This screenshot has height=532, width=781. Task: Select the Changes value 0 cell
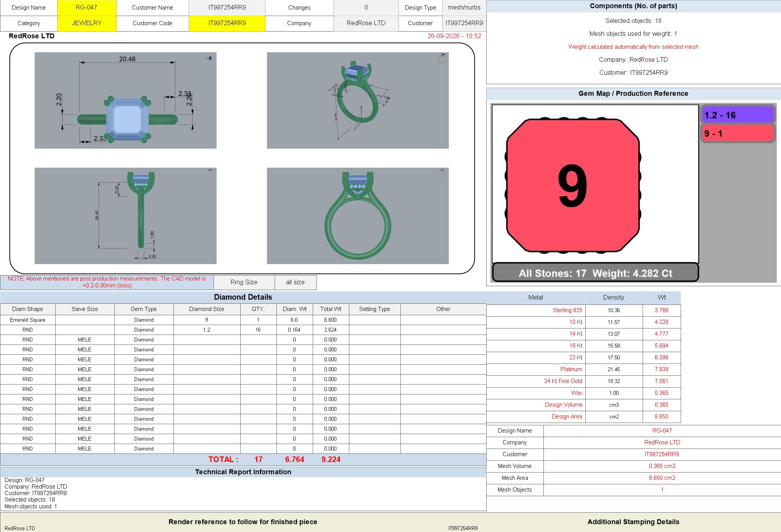point(366,8)
